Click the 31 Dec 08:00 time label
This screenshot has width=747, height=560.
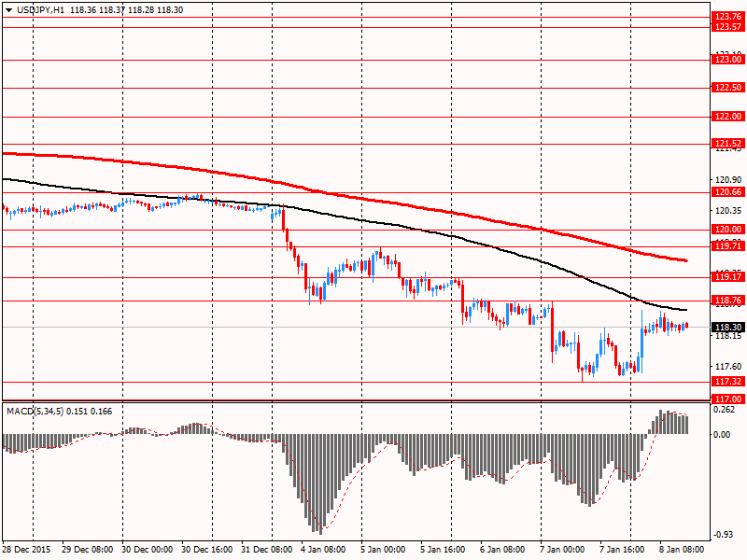coord(267,549)
